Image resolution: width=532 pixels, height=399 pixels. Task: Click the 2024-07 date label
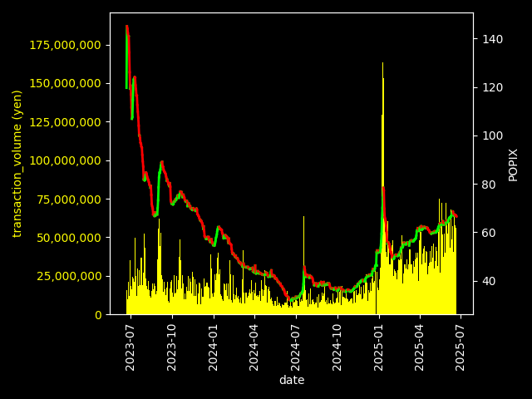pyautogui.click(x=295, y=347)
